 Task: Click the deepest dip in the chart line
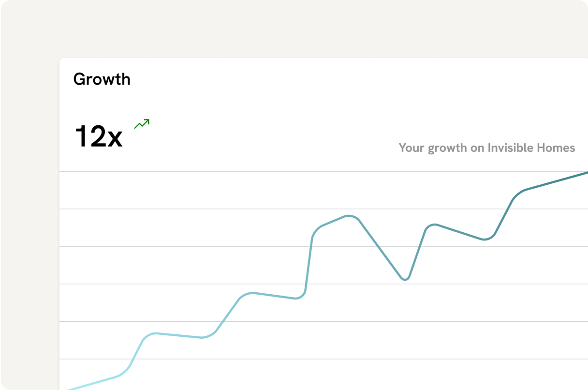[x=405, y=279]
